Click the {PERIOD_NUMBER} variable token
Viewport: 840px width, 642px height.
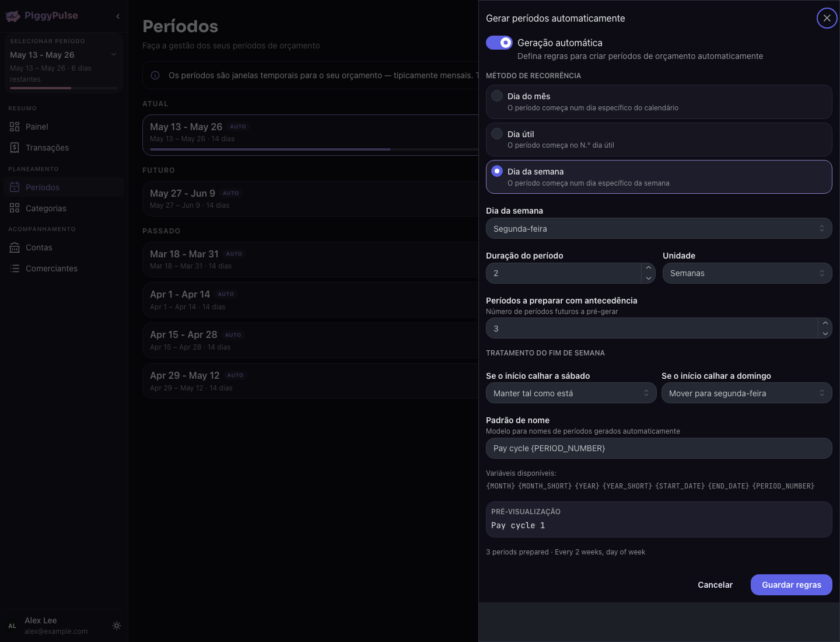coord(783,486)
